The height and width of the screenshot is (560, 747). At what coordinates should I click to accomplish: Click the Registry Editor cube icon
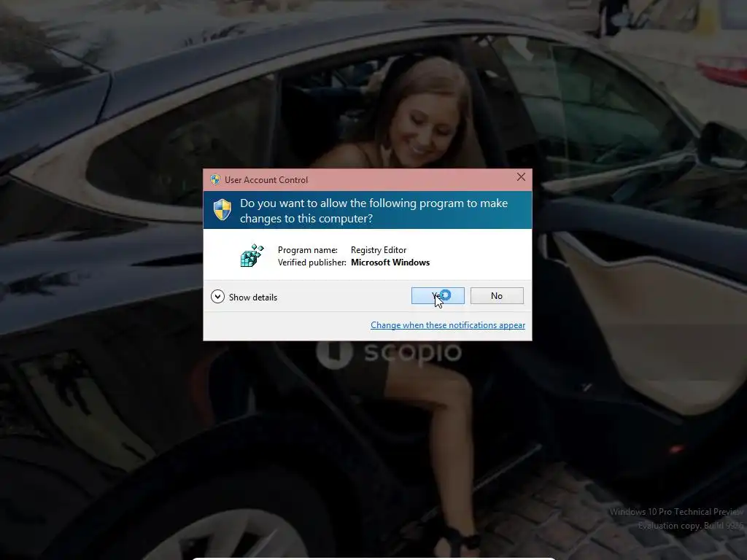pos(252,256)
